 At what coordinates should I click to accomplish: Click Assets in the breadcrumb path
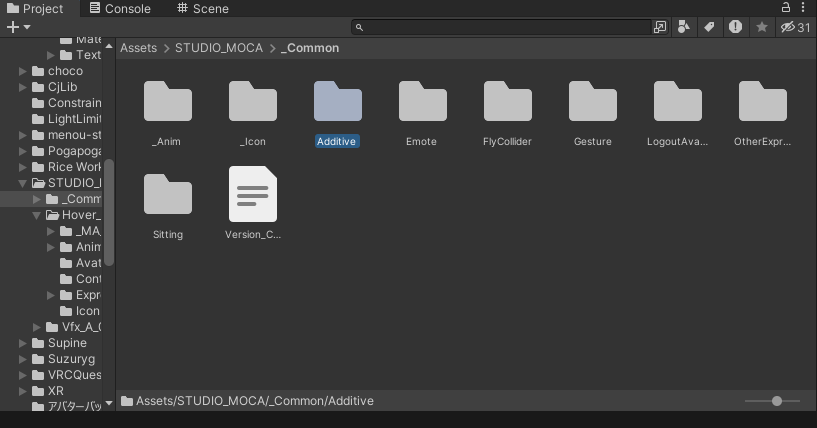tap(138, 48)
